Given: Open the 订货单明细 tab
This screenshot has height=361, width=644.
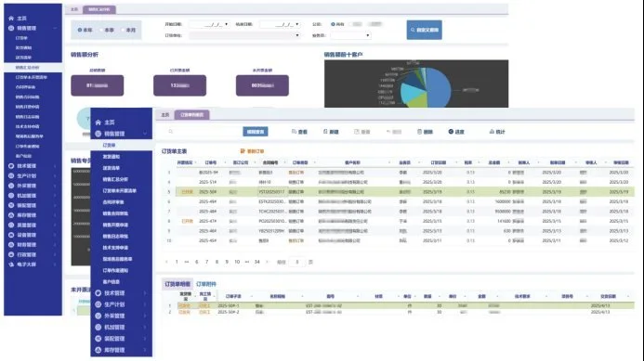Looking at the screenshot, I should (177, 284).
